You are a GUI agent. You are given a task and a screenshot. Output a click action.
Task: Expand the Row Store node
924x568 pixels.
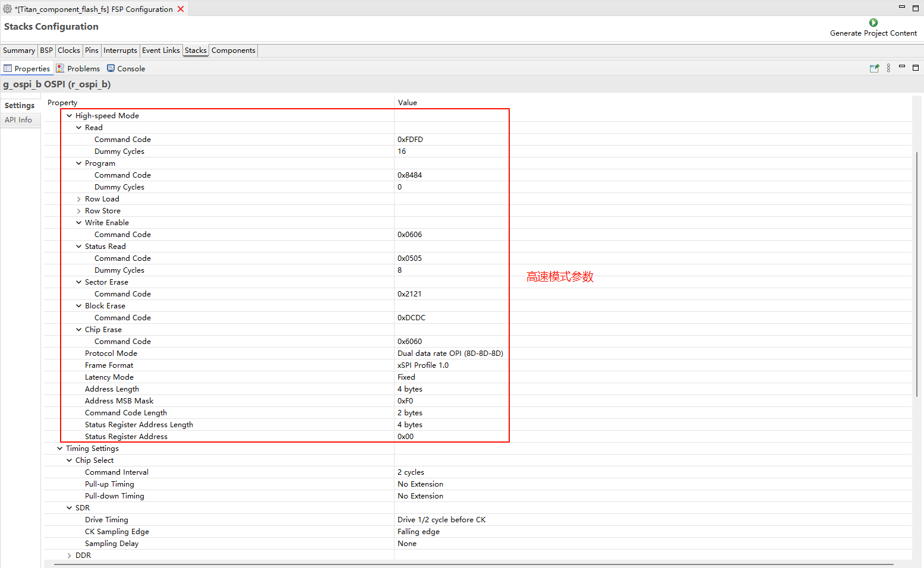[x=79, y=211]
